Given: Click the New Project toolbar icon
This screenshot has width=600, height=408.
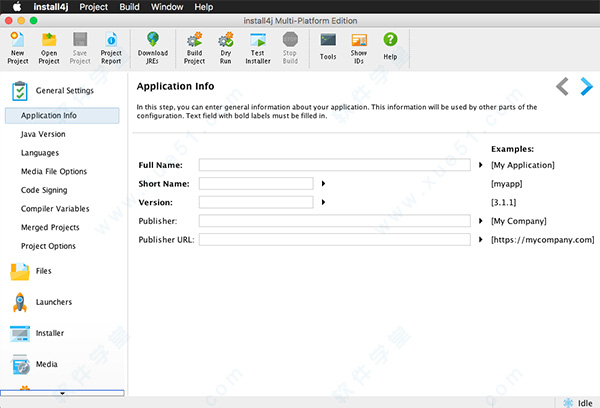Looking at the screenshot, I should tap(17, 40).
